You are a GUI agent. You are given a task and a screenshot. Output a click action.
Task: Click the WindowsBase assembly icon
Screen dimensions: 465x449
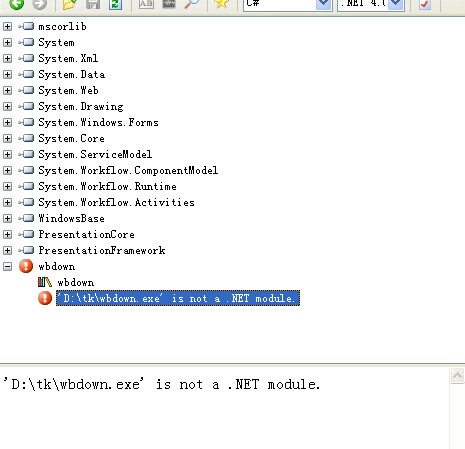click(x=27, y=218)
